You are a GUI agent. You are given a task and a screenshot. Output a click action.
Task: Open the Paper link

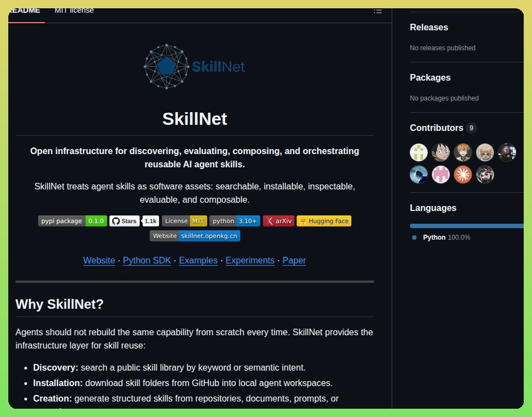pyautogui.click(x=294, y=260)
